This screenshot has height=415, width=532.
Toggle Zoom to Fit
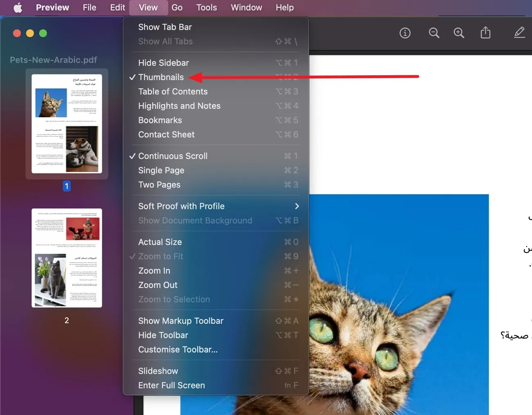tap(161, 256)
